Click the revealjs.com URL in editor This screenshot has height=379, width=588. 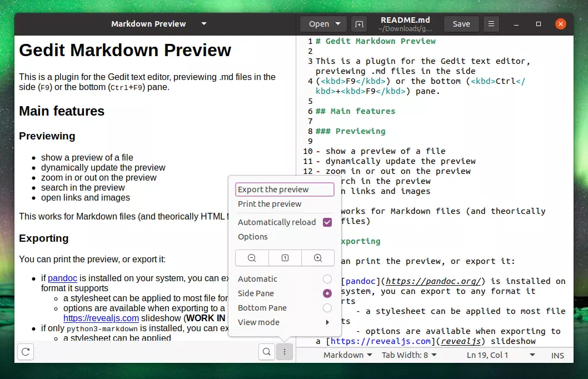pos(381,341)
